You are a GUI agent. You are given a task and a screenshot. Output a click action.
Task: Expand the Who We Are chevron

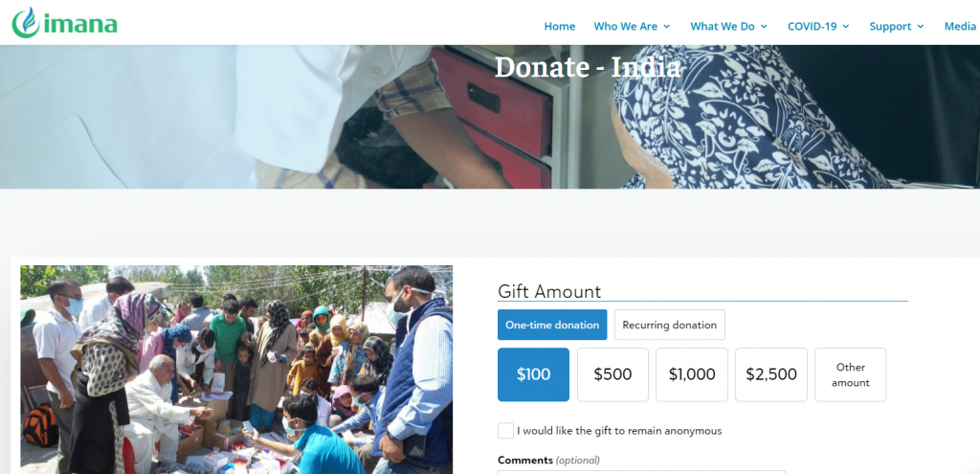click(x=666, y=27)
